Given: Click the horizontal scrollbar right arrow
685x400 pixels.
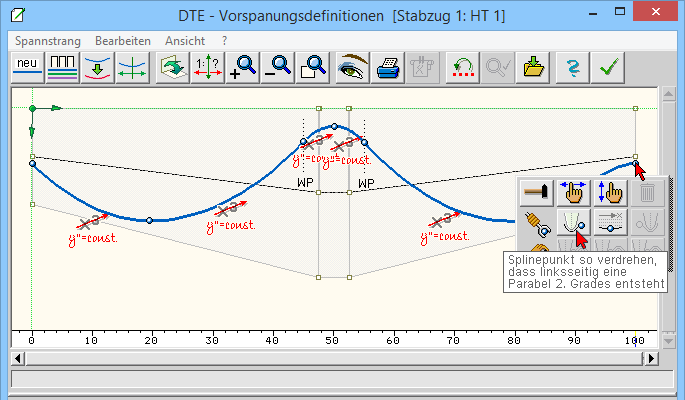Looking at the screenshot, I should (x=651, y=358).
